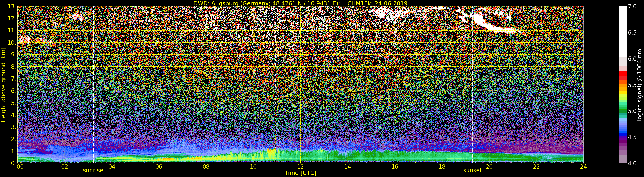The width and height of the screenshot is (644, 177).
Task: Click the 'Time [UTC]' axis label
Action: coord(300,173)
